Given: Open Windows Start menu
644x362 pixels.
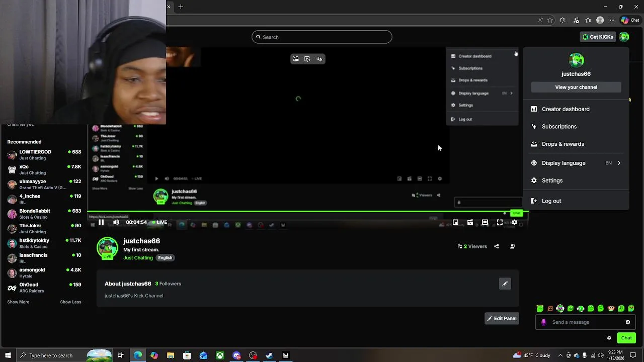Looking at the screenshot, I should pos(8,355).
